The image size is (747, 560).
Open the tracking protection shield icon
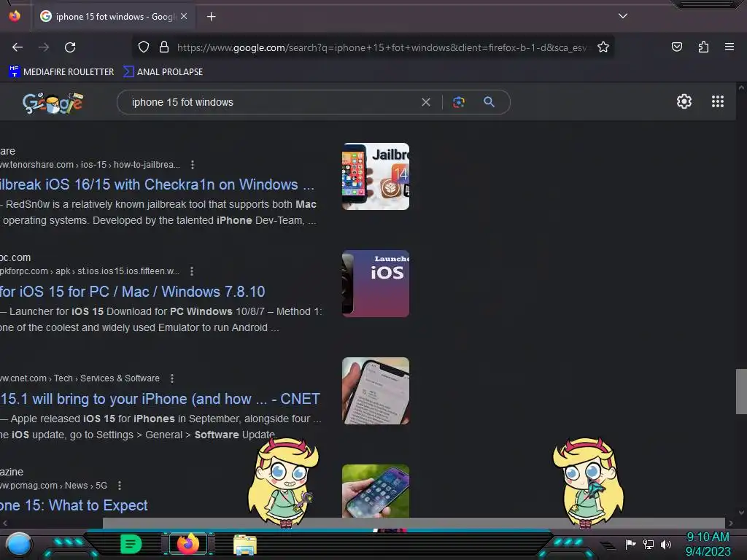tap(144, 47)
